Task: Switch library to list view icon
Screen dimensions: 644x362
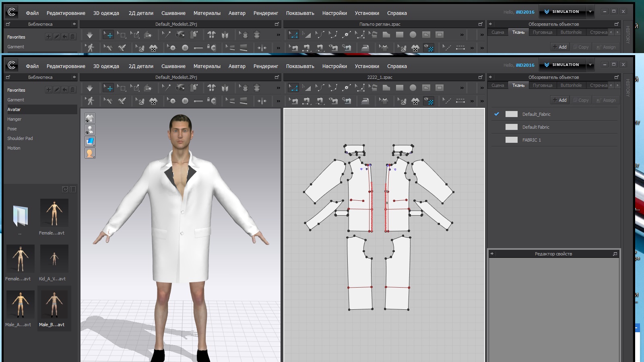Action: 73,189
